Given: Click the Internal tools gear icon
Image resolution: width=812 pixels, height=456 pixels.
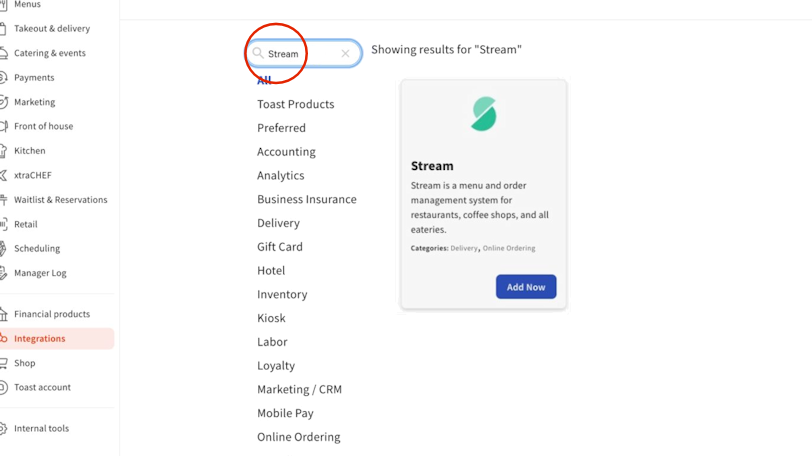Looking at the screenshot, I should pos(3,429).
